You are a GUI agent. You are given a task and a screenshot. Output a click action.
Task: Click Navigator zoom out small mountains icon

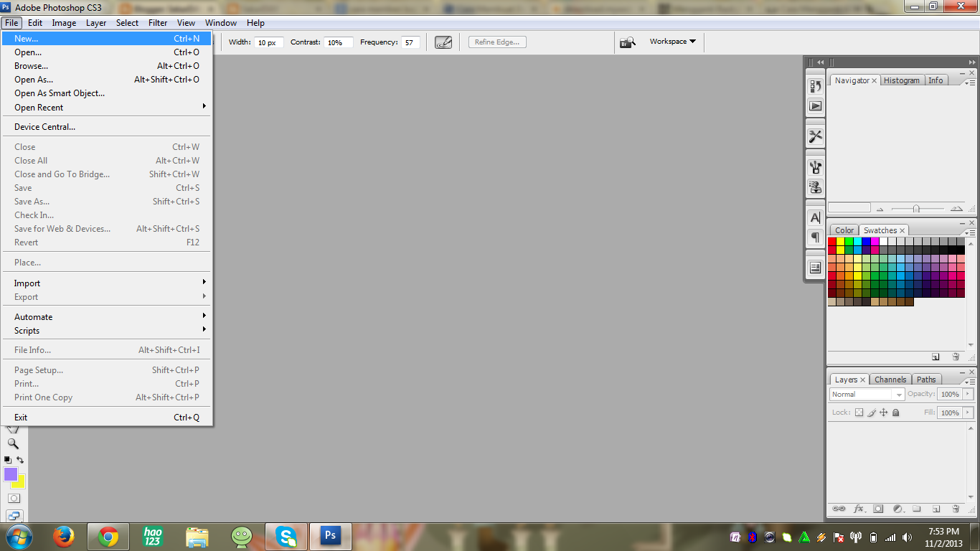[x=880, y=209]
